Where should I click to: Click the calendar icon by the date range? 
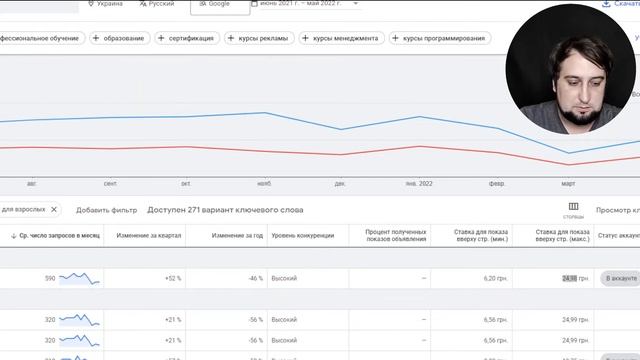(254, 4)
